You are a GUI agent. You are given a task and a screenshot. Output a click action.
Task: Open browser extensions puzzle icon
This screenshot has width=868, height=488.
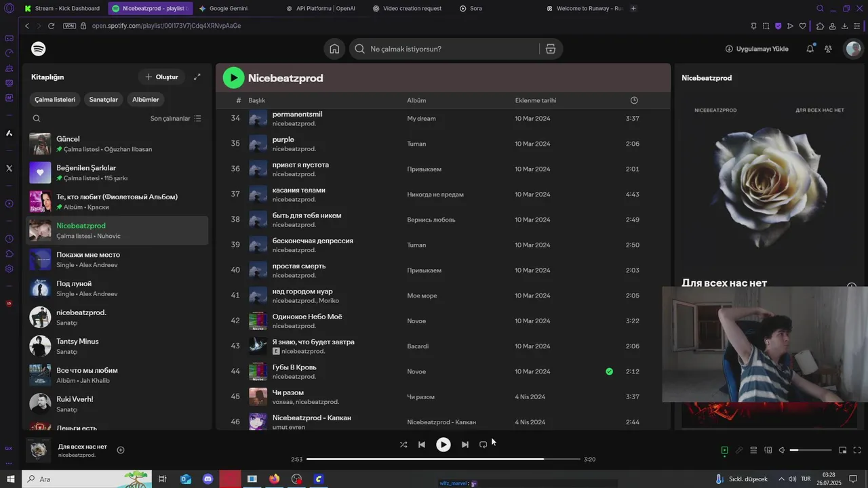click(820, 26)
